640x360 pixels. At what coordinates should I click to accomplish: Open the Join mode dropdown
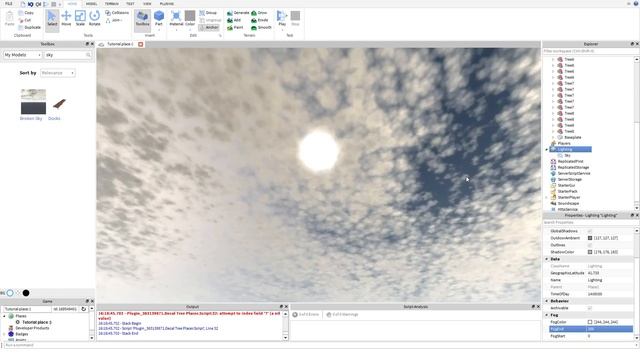pos(115,20)
